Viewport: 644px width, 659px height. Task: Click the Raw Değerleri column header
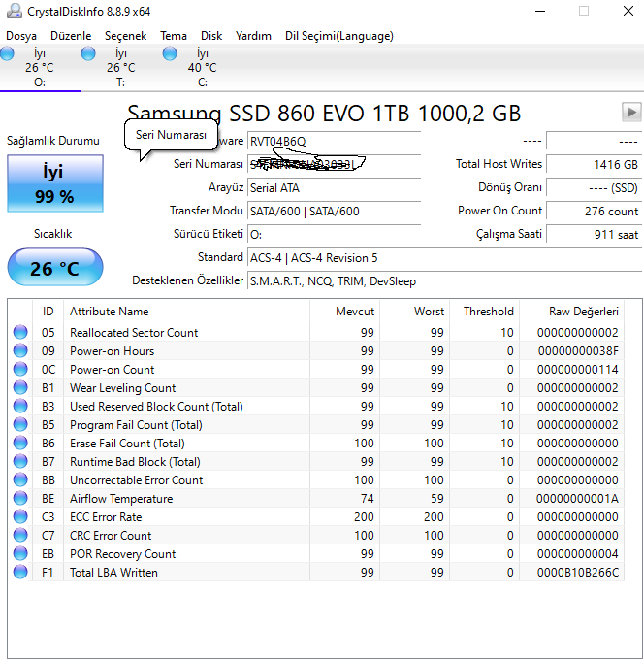572,312
